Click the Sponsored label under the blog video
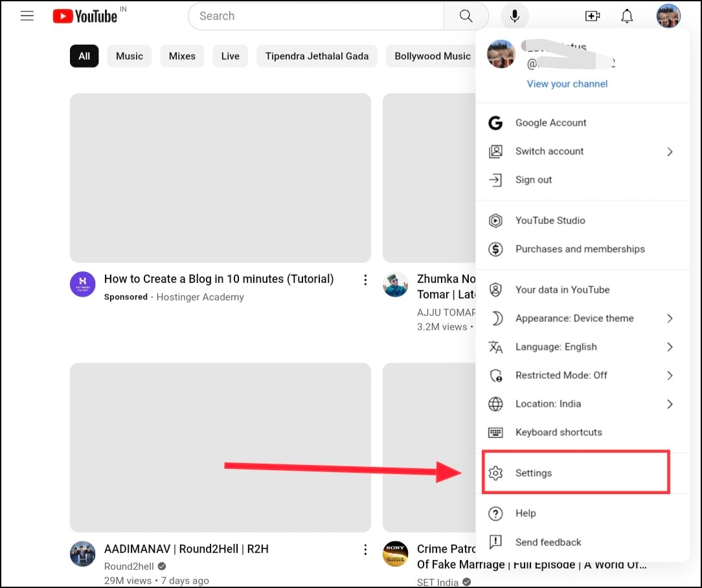702x588 pixels. coord(126,297)
